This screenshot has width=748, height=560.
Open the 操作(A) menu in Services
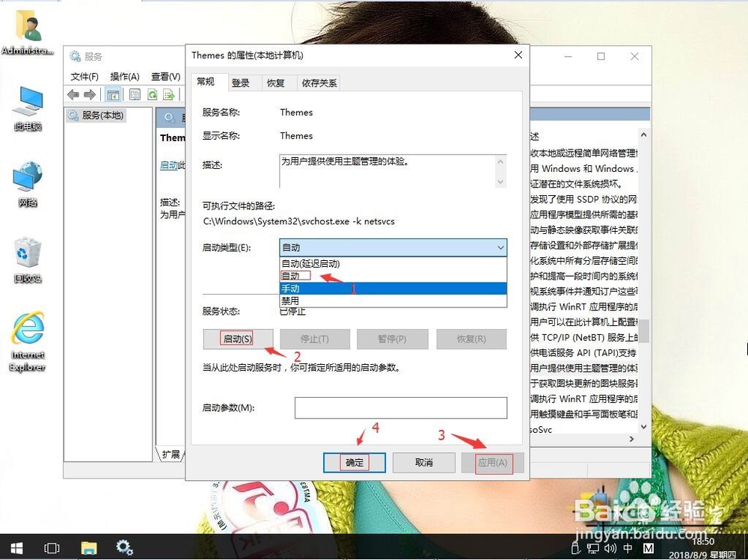124,77
